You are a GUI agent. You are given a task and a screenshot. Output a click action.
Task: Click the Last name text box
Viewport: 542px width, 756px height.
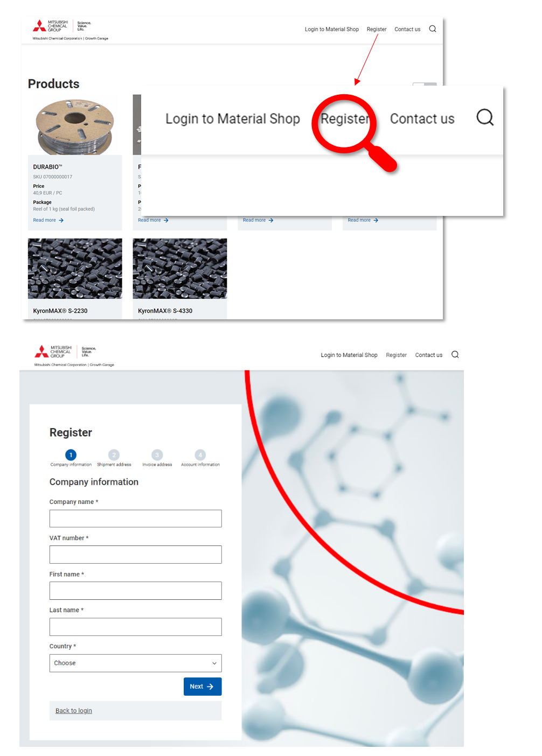136,627
